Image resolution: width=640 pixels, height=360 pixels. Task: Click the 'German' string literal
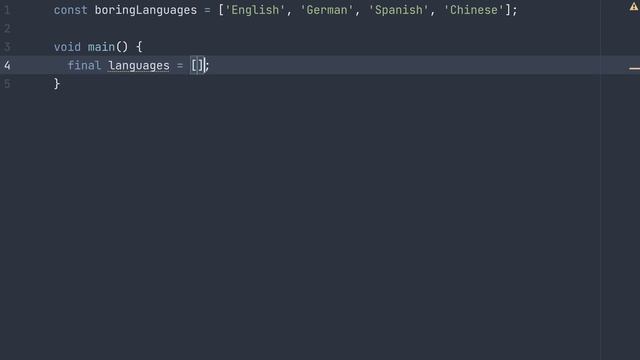[x=327, y=10]
